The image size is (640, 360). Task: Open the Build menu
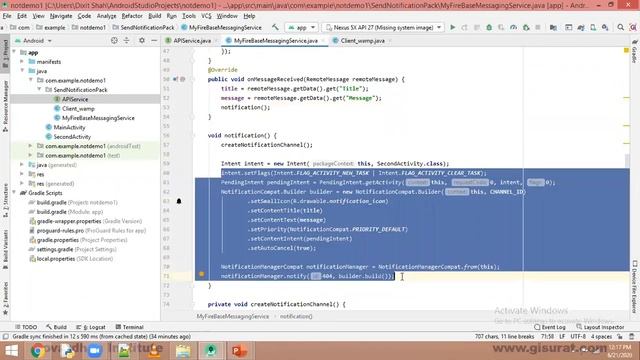point(155,16)
